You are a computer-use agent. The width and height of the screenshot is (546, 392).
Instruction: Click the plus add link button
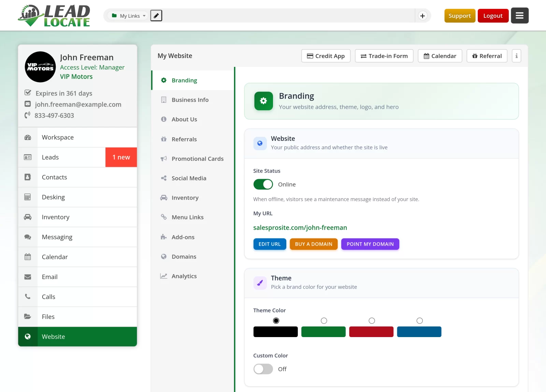[422, 16]
